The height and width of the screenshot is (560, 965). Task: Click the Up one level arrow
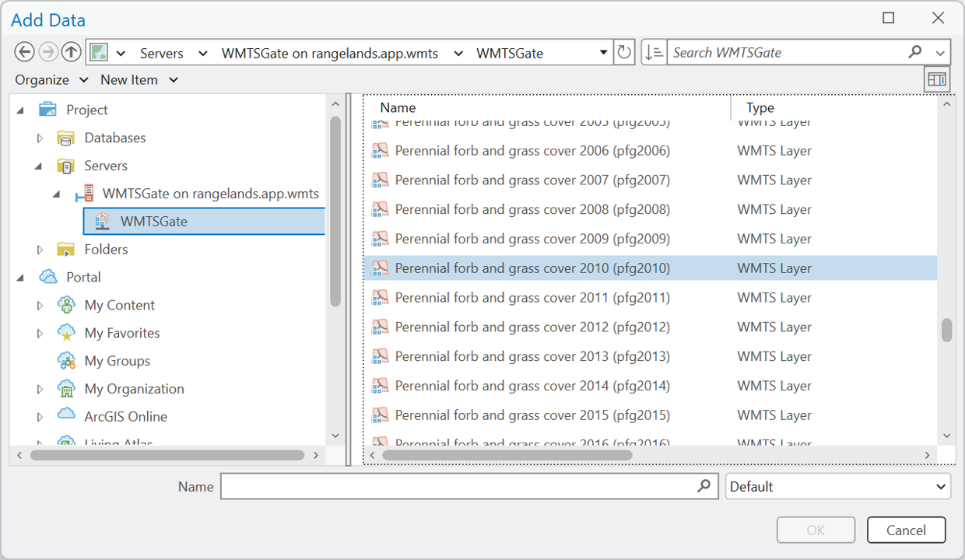pos(71,52)
